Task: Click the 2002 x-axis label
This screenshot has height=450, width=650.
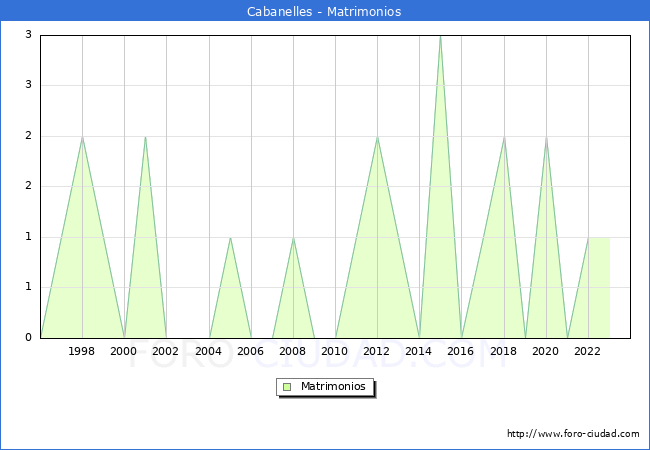Action: (165, 351)
